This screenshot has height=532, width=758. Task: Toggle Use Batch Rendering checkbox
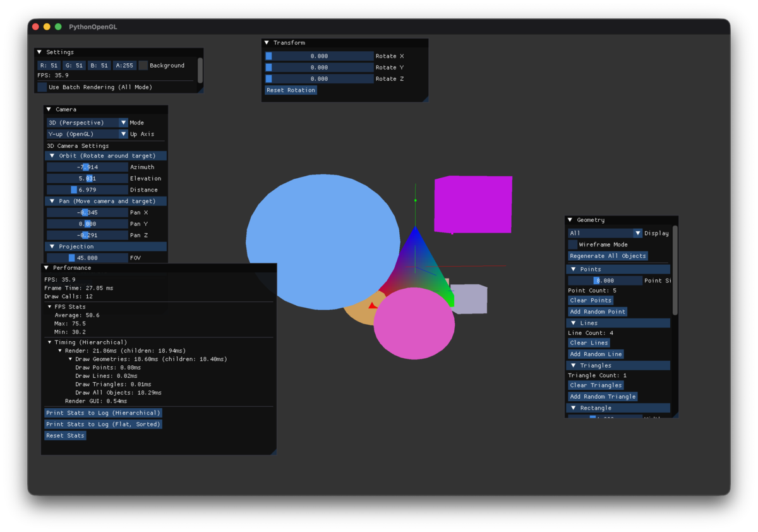42,87
